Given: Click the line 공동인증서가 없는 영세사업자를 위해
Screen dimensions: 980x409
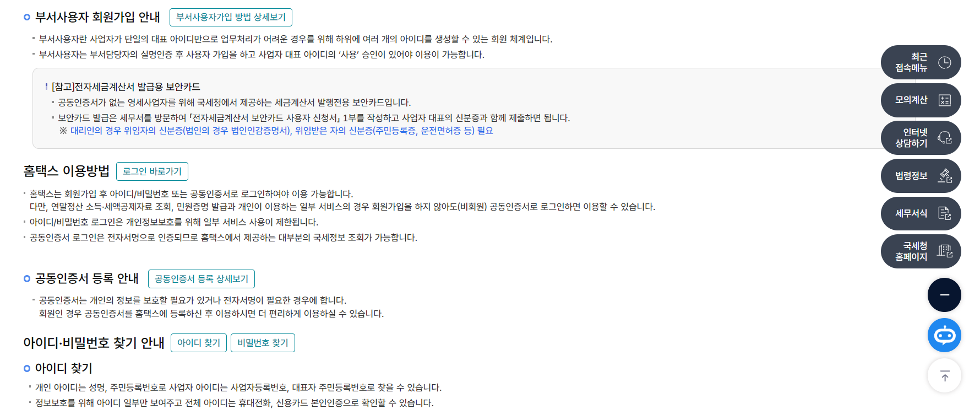Looking at the screenshot, I should point(235,103).
